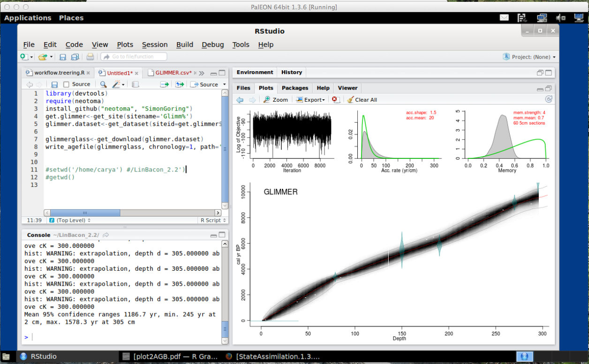Click the New File icon in toolbar

tap(24, 57)
